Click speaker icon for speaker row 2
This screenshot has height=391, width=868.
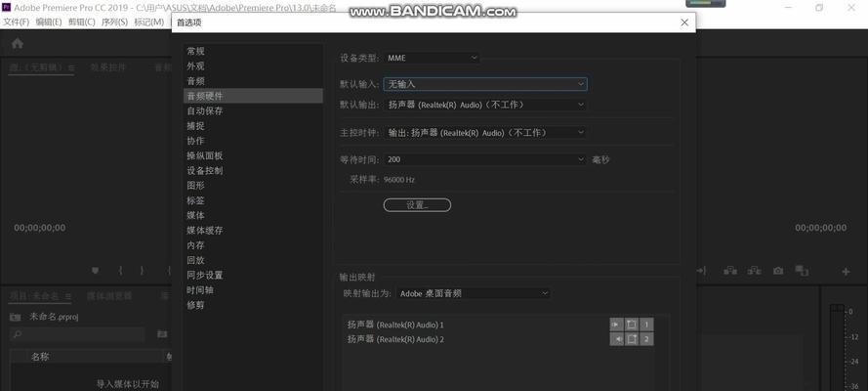(617, 339)
